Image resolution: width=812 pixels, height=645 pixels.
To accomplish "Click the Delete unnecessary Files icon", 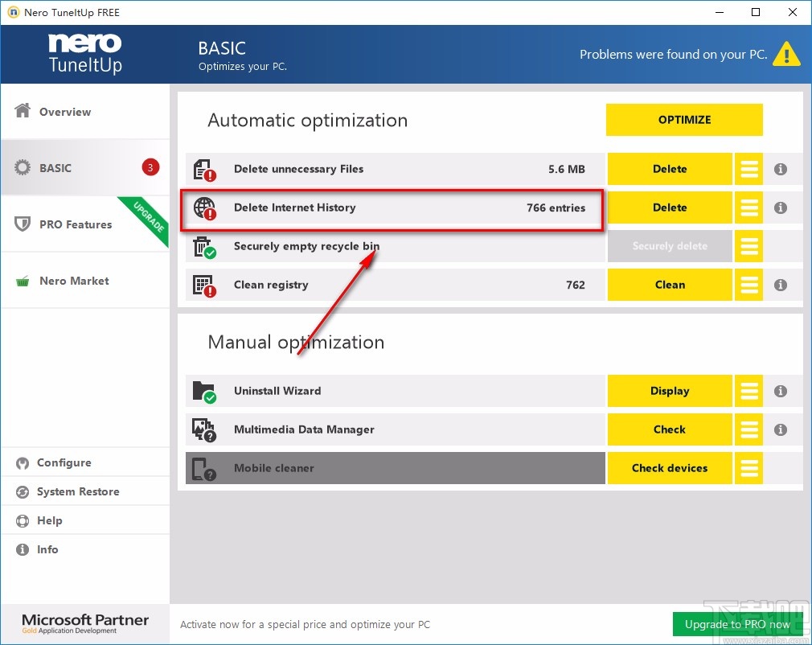I will pos(204,170).
